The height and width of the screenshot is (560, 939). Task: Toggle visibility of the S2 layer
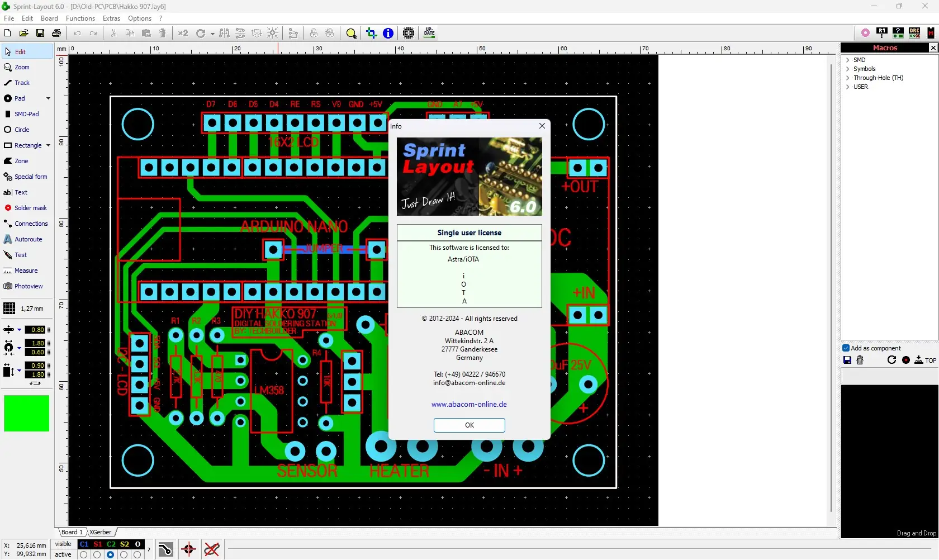click(x=124, y=544)
